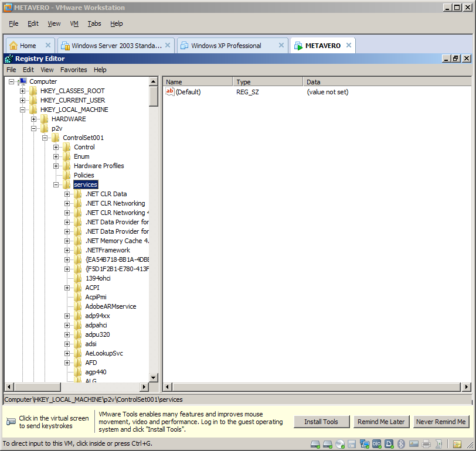Open the VMware Tabs menu
The width and height of the screenshot is (476, 451).
(x=94, y=23)
